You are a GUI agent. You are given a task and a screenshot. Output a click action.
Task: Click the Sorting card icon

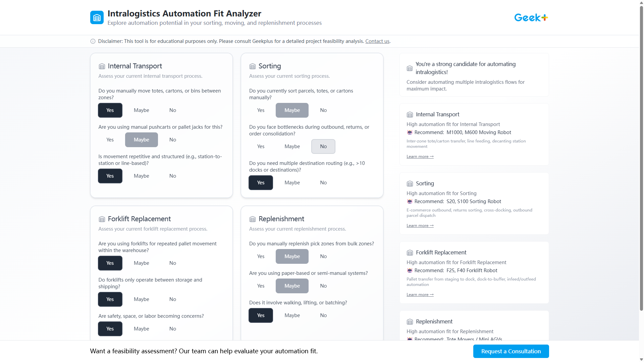(x=253, y=66)
